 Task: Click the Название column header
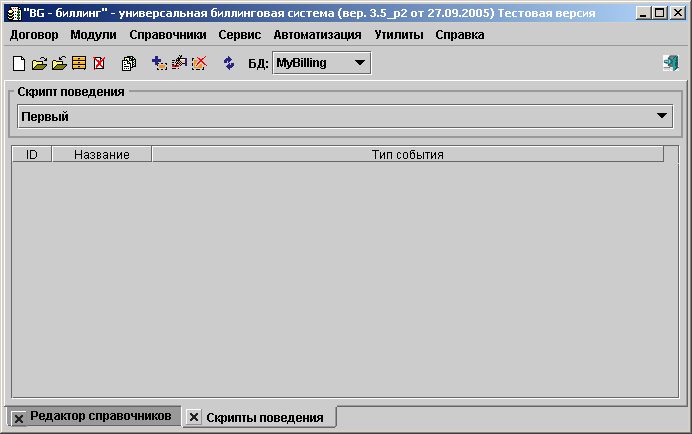click(x=101, y=155)
